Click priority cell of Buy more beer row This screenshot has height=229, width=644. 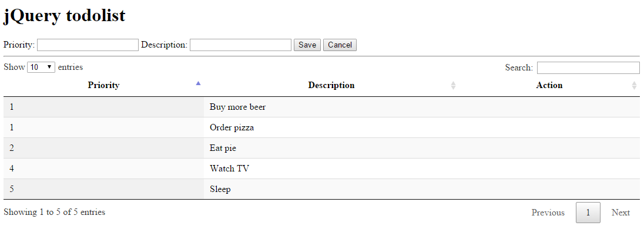103,107
